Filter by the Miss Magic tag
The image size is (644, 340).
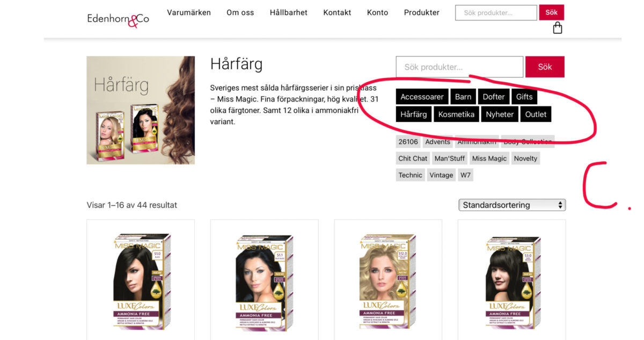tap(489, 158)
